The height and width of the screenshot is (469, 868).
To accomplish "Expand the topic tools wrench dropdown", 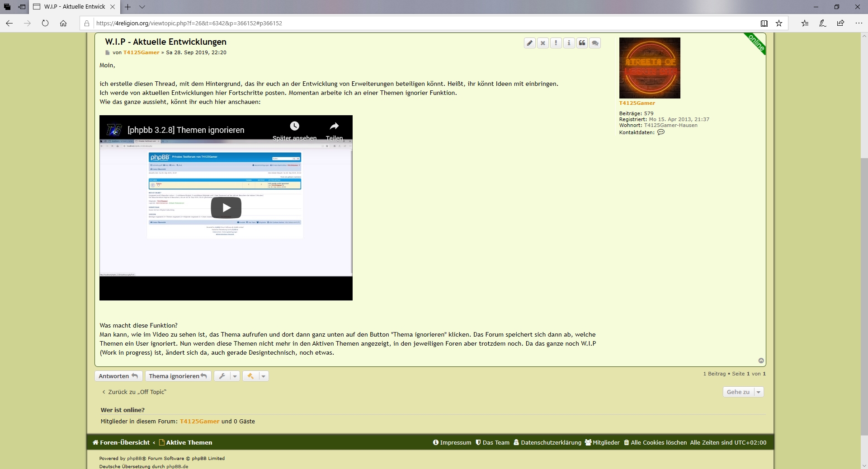I will (227, 376).
